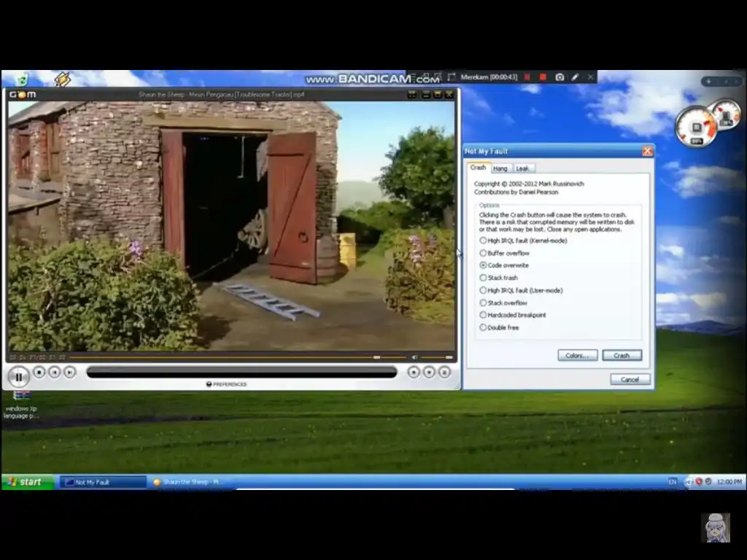Open windows Xp language pack archive icon
Image resolution: width=747 pixels, height=560 pixels.
coord(21,405)
